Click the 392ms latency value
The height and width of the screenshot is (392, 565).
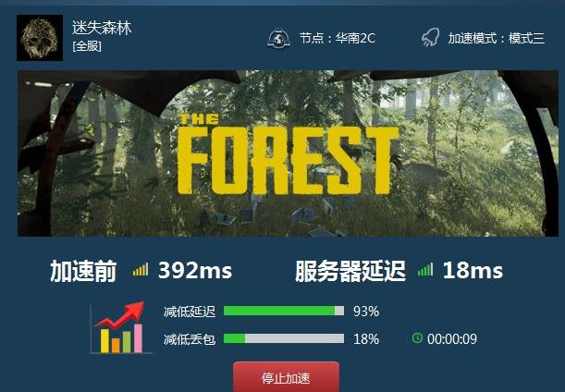195,270
